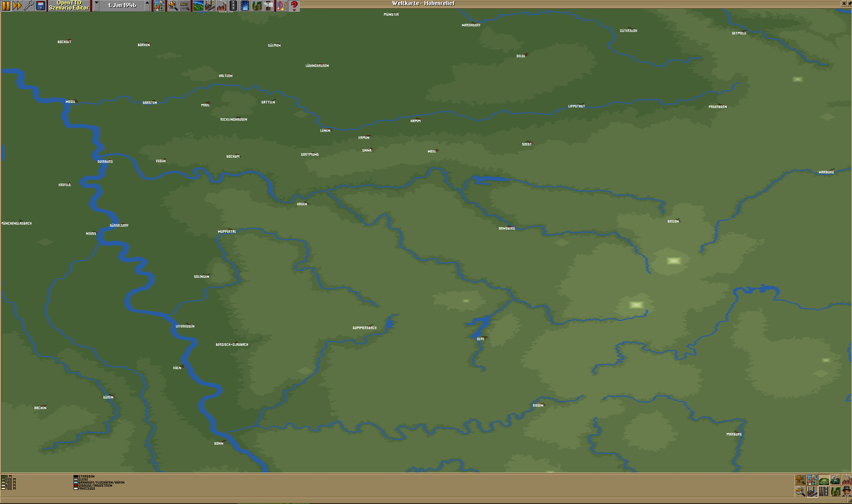Open the town generation tool
Viewport: 852px width, 504px height.
click(x=209, y=6)
